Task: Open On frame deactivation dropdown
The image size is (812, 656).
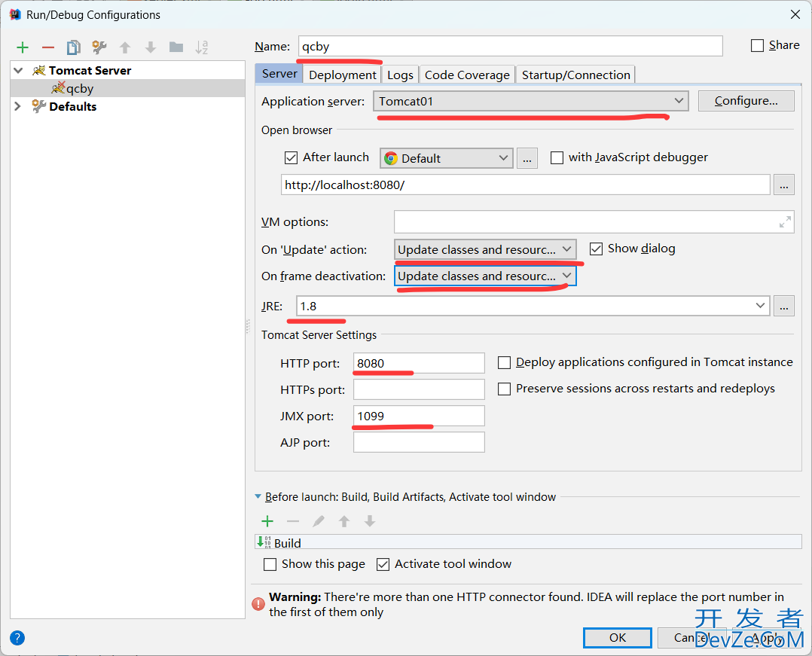Action: point(485,276)
